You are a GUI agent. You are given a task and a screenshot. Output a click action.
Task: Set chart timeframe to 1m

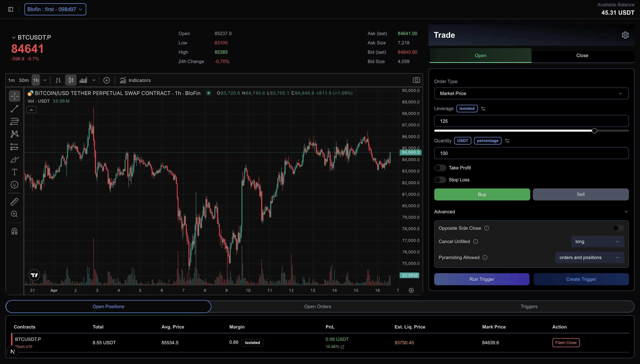pyautogui.click(x=11, y=80)
